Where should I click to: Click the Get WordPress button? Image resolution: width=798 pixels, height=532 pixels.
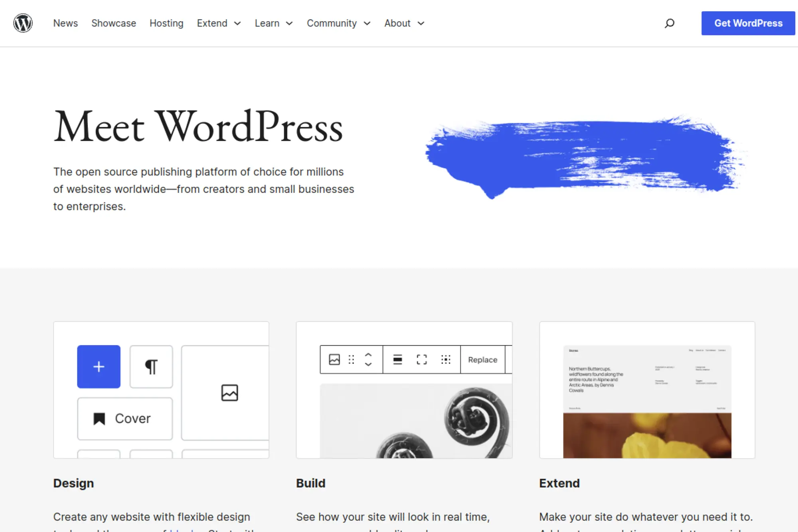point(748,23)
